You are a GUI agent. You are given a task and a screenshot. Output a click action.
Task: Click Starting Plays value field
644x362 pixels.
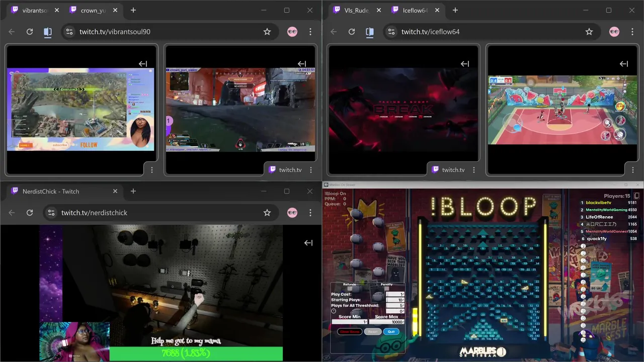pos(395,300)
